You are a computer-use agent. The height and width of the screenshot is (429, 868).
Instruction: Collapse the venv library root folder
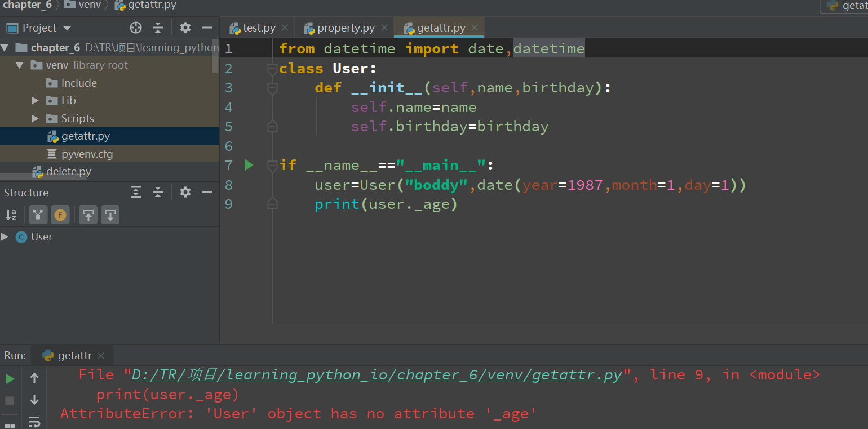pyautogui.click(x=20, y=65)
